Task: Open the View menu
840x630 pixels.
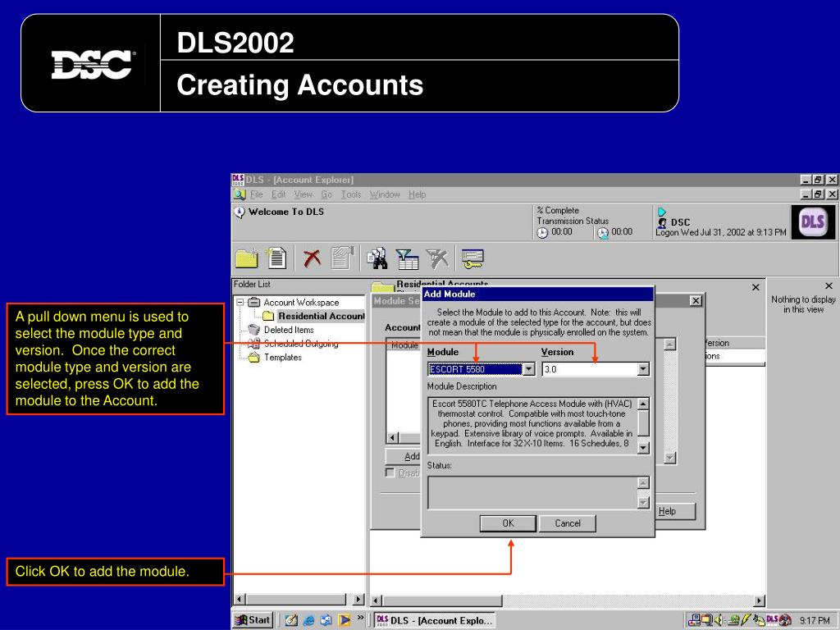Action: click(304, 194)
